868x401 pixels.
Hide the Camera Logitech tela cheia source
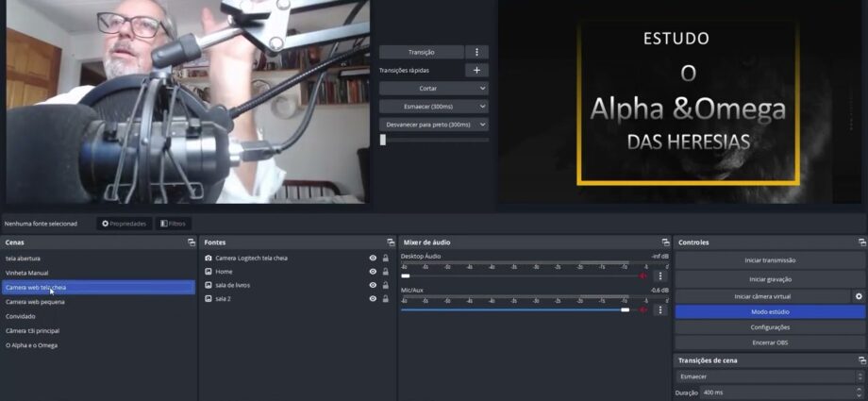point(373,258)
